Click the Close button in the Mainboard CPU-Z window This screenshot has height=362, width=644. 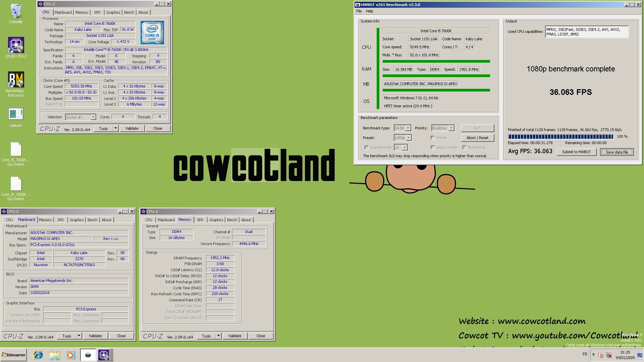click(121, 336)
